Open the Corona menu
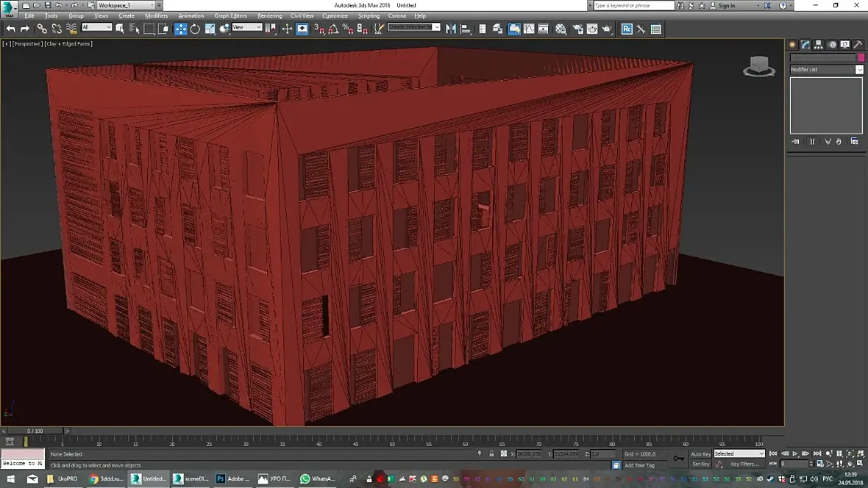This screenshot has width=868, height=488. point(396,15)
